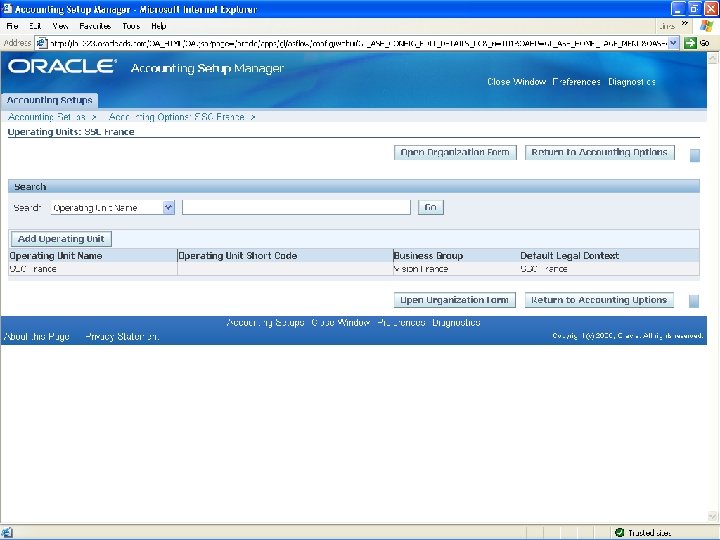Click the Internet Explorer title bar icon
Screen dimensions: 720x540
(x=6, y=9)
